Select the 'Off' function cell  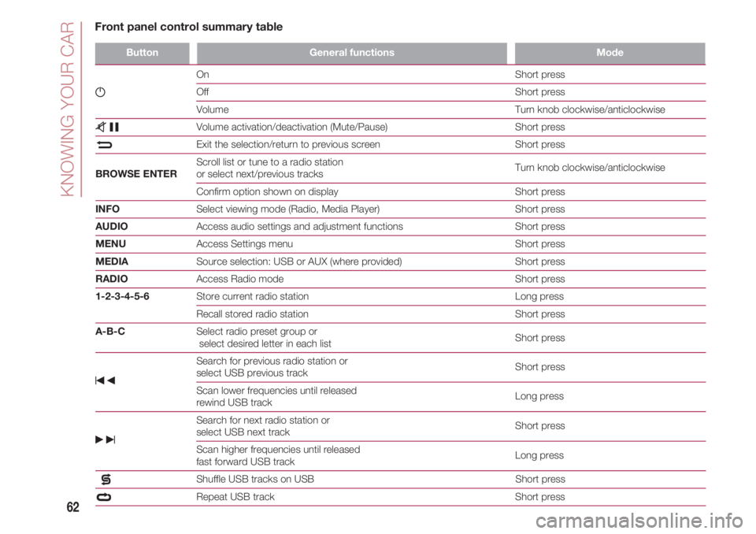pos(202,92)
